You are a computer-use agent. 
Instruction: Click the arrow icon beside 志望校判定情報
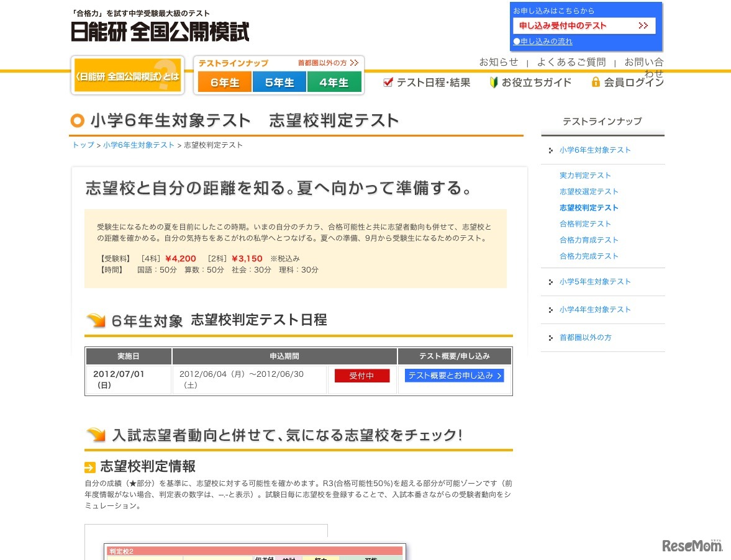[90, 467]
